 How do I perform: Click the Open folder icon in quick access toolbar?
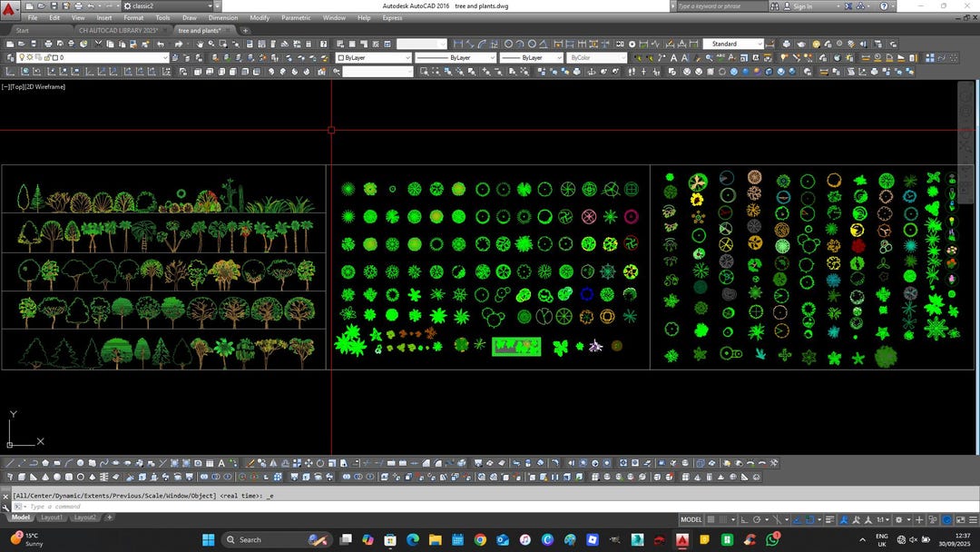coord(41,5)
